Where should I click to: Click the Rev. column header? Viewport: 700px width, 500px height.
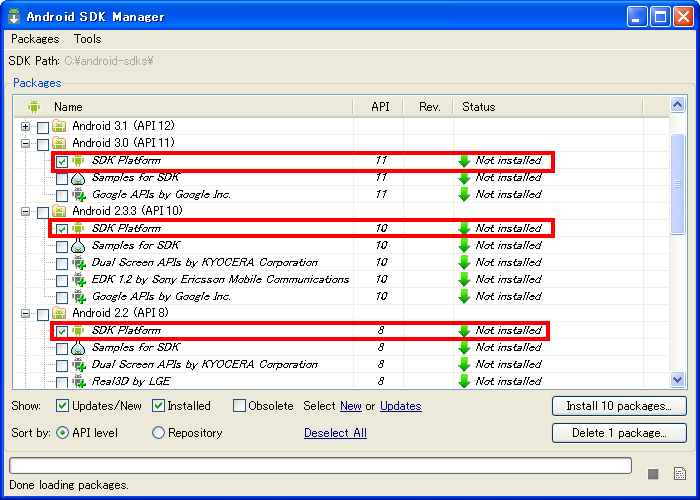(x=429, y=107)
